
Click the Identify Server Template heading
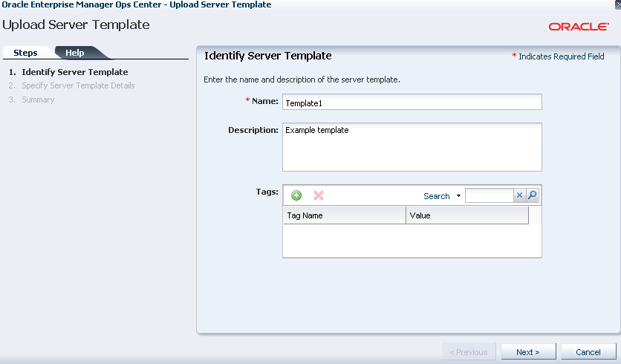point(267,56)
